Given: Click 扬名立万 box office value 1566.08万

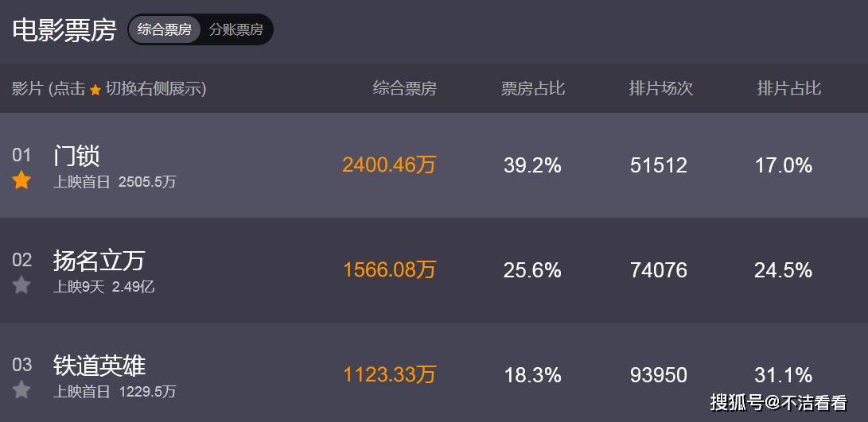Looking at the screenshot, I should coord(389,270).
